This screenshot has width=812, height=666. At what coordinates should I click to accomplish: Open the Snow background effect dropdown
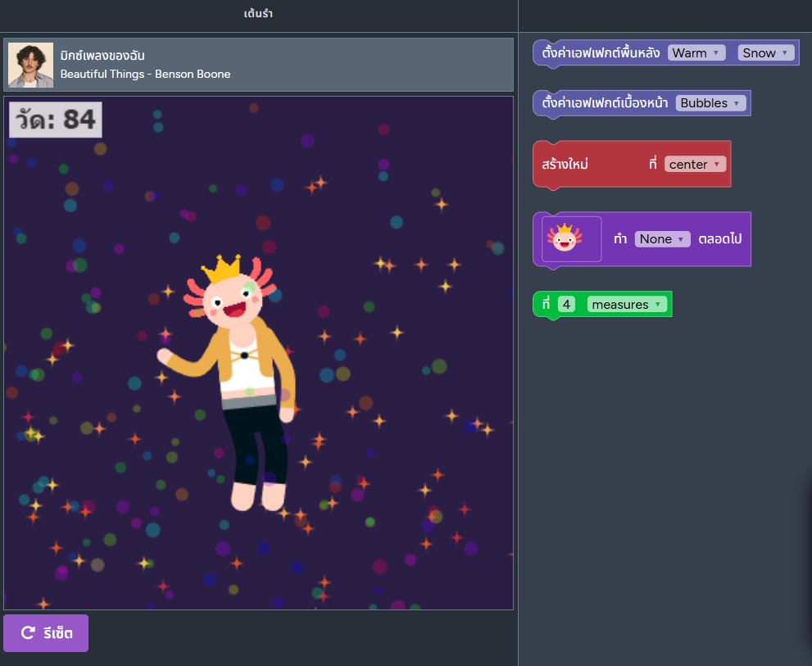pos(765,52)
